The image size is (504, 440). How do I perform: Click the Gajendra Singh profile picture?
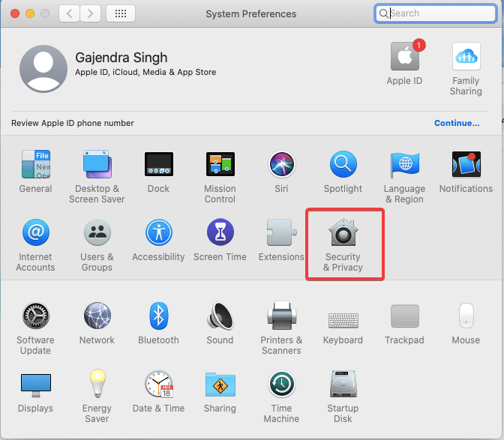coord(43,68)
